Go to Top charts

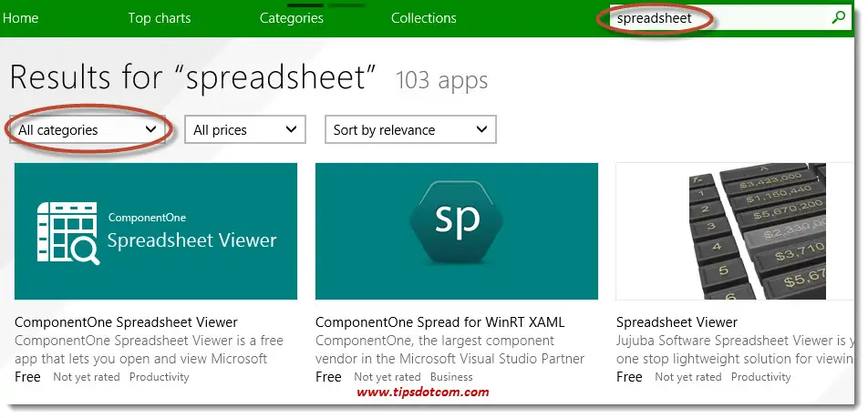tap(160, 18)
